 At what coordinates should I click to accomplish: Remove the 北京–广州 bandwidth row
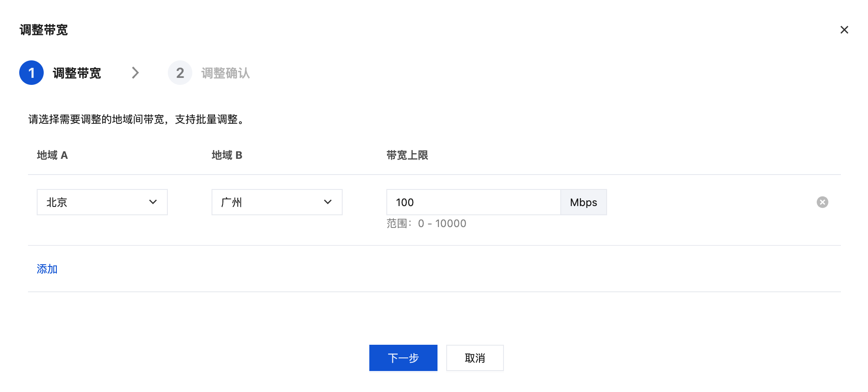point(822,202)
